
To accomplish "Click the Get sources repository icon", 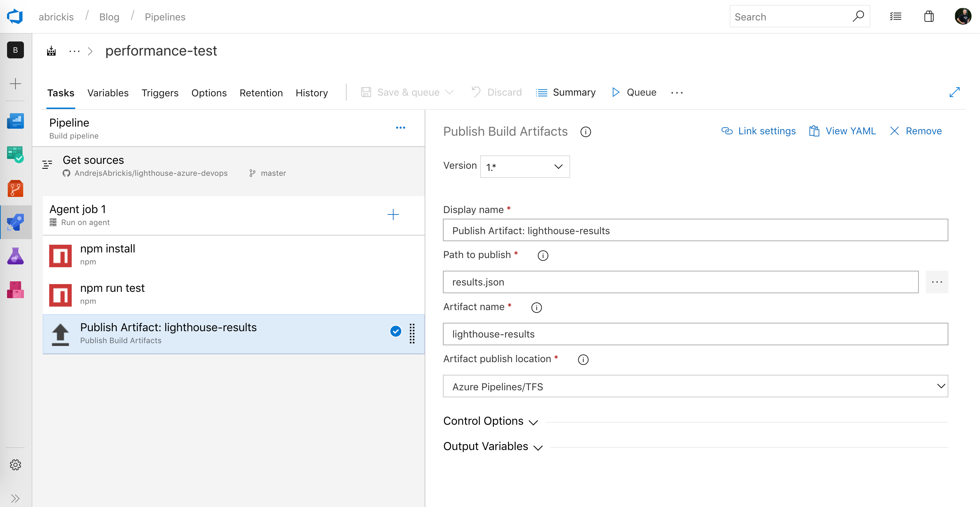I will (66, 173).
